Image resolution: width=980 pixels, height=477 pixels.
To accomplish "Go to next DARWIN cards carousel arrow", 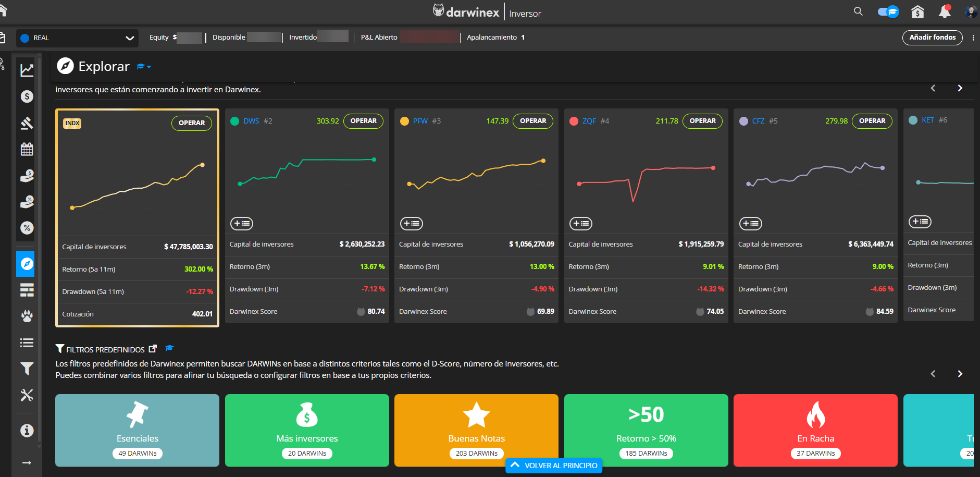I will click(x=960, y=88).
